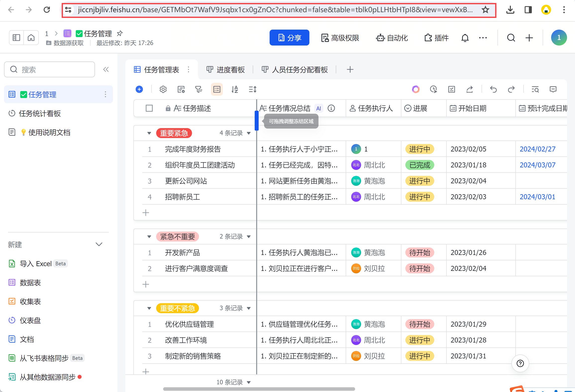The image size is (575, 392).
Task: Open the 2 条记录 statistics dropdown
Action: [x=235, y=237]
